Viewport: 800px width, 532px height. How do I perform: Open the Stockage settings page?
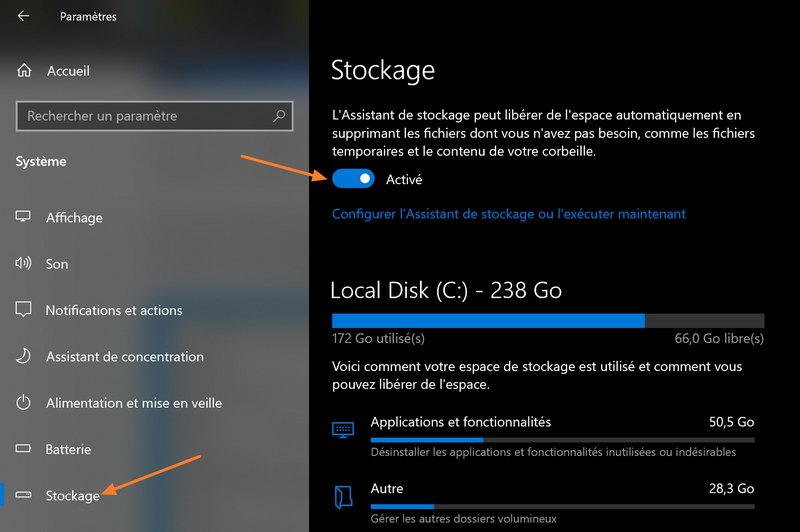click(x=73, y=496)
